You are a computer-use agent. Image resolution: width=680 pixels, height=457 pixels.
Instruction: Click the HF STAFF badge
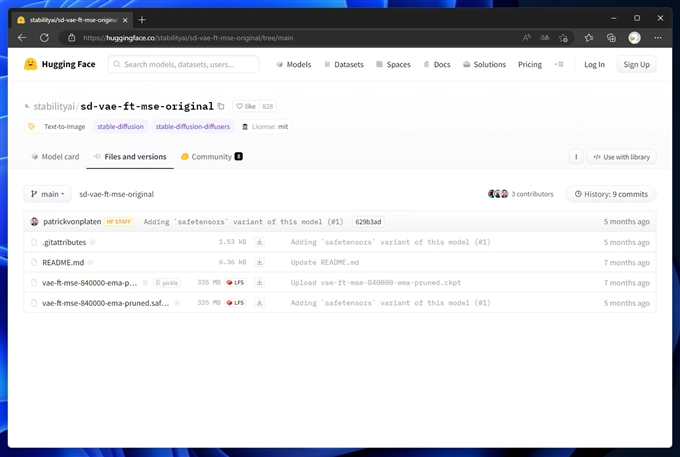tap(119, 222)
